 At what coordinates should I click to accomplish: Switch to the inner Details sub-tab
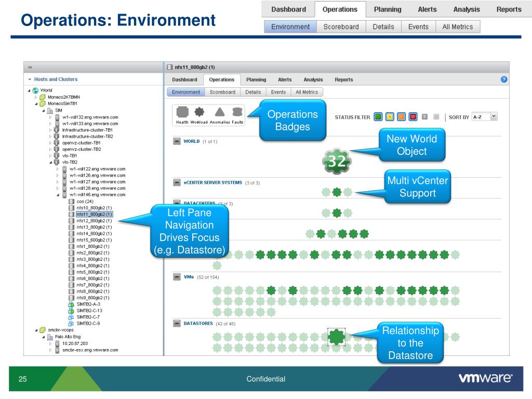click(x=253, y=92)
